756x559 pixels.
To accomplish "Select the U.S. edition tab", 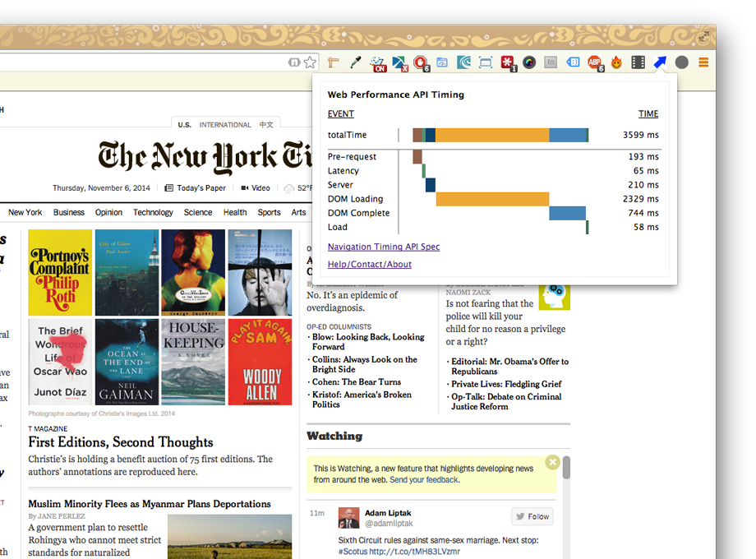I will (184, 125).
